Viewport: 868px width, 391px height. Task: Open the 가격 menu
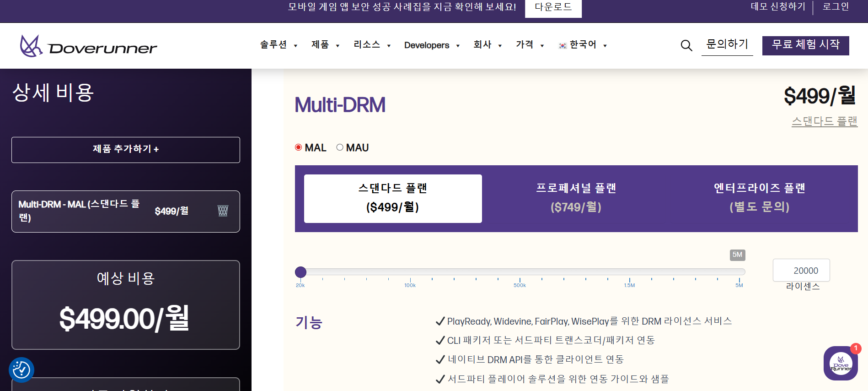coord(530,45)
